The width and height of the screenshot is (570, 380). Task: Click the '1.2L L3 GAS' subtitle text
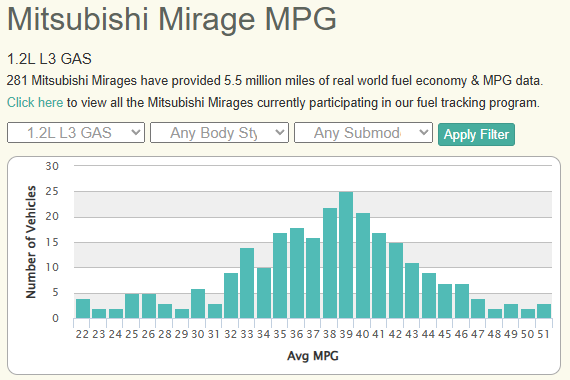click(49, 59)
